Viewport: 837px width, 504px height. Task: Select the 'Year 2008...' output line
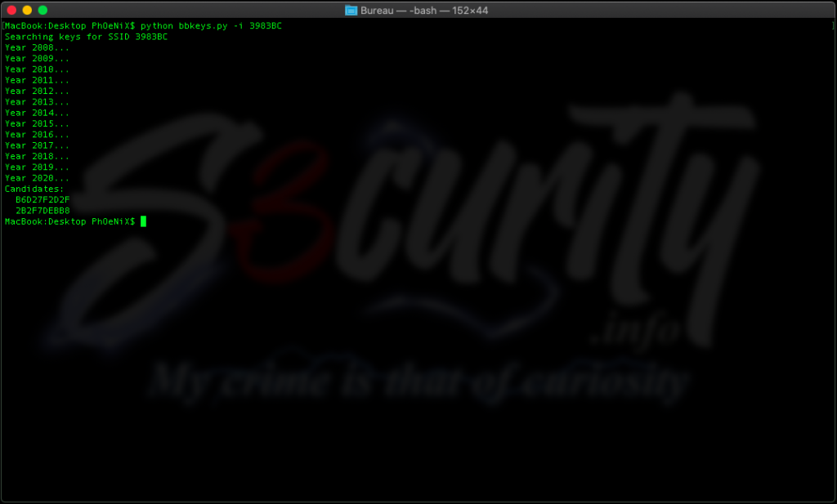pos(37,47)
